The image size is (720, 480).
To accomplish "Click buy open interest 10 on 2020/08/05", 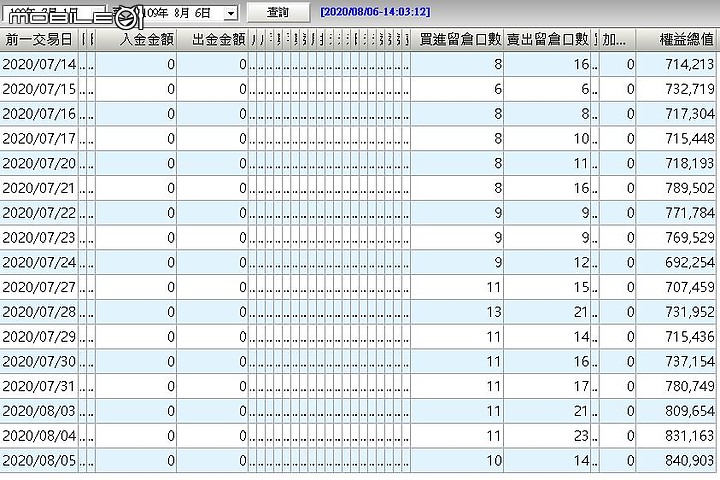I will [x=494, y=461].
